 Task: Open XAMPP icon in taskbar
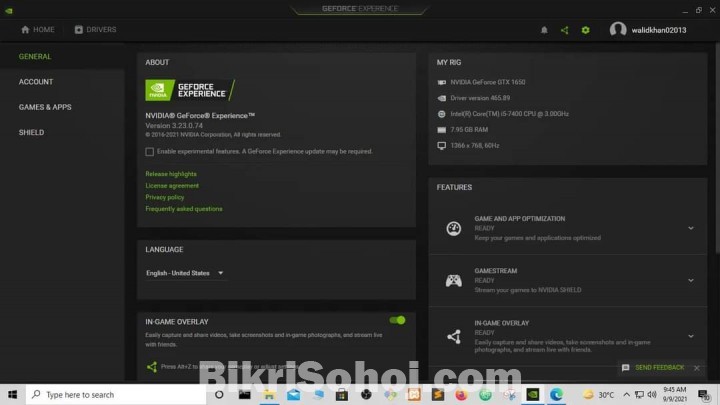414,394
